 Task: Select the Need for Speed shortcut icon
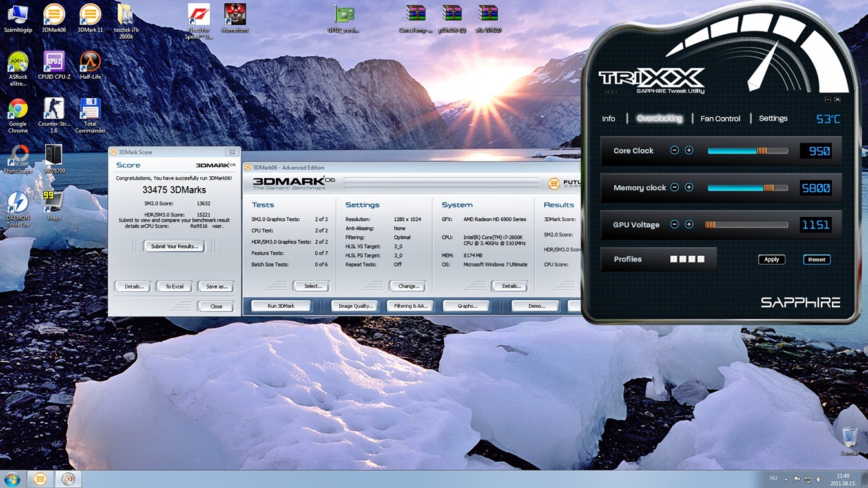[199, 21]
